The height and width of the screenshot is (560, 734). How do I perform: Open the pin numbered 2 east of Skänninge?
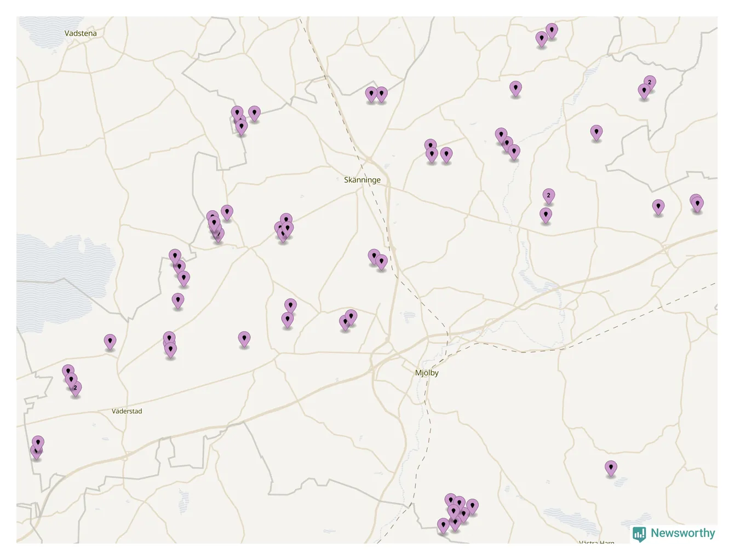point(549,195)
